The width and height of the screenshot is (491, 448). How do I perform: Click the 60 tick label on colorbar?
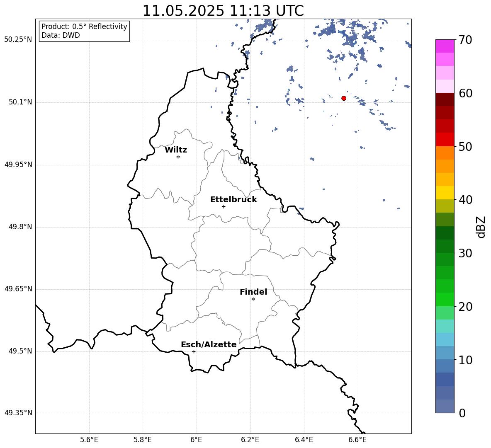click(465, 93)
